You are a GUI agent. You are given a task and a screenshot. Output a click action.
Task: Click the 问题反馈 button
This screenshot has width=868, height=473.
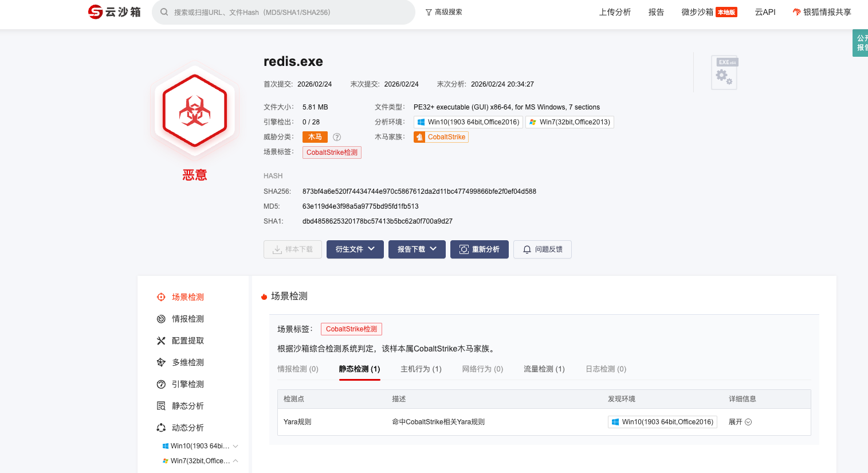542,249
